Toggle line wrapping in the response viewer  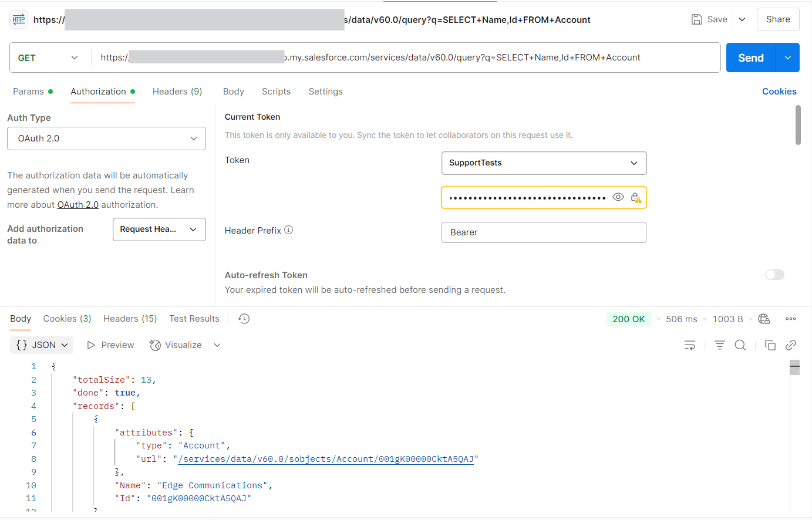pyautogui.click(x=690, y=345)
